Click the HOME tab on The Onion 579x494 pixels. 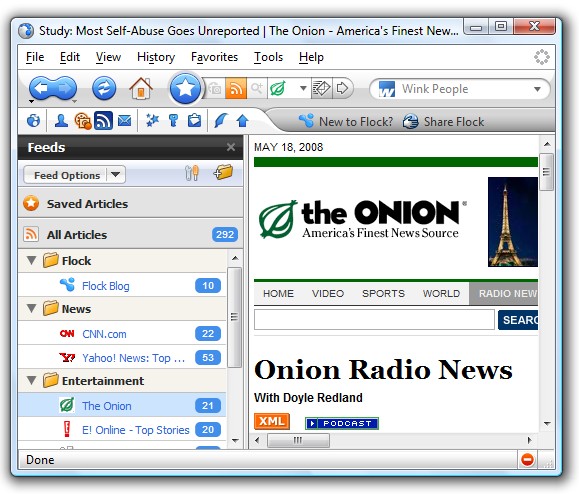[x=278, y=294]
